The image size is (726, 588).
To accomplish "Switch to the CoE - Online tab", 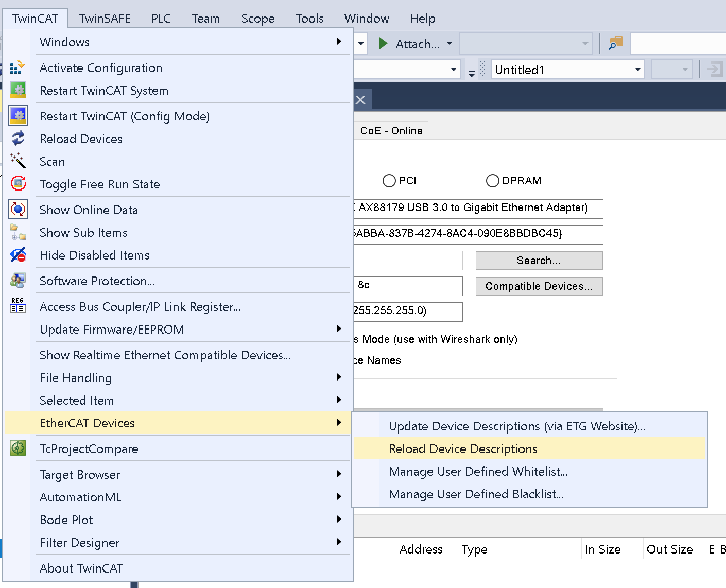I will point(391,131).
